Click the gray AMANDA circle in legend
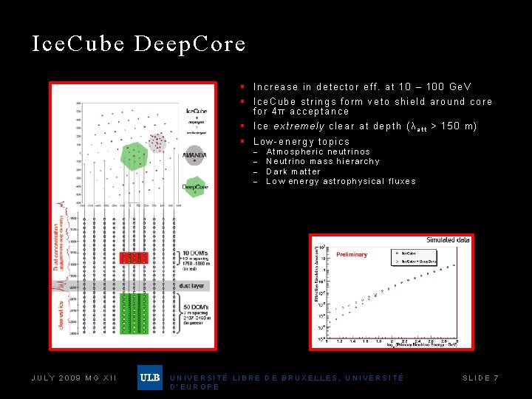 [x=195, y=155]
